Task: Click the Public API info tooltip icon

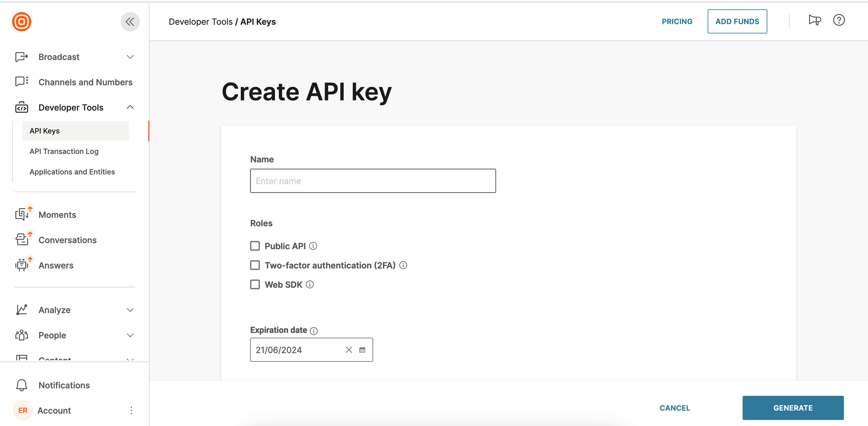Action: [x=313, y=246]
